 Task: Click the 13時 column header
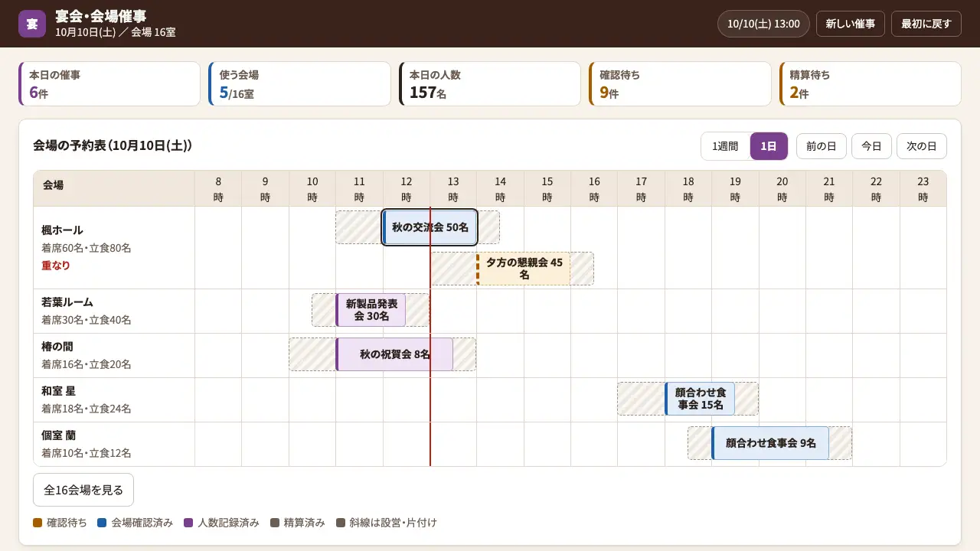tap(453, 189)
